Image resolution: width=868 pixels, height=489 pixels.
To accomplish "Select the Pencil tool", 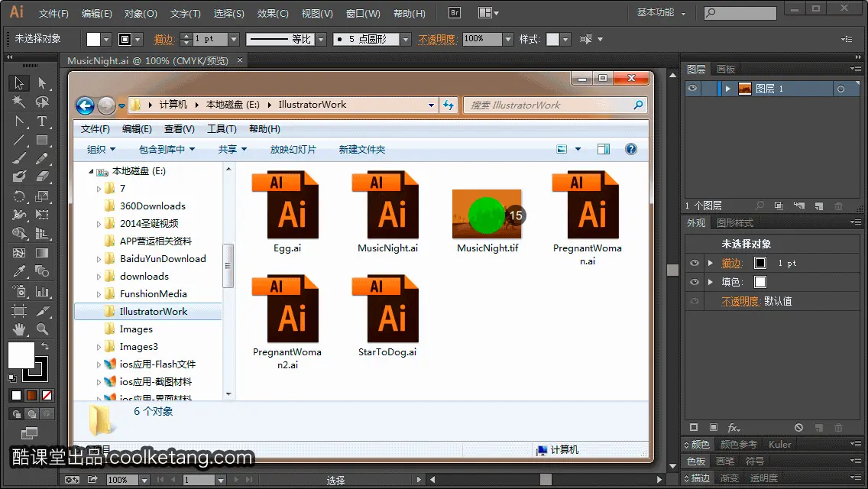I will pos(42,159).
